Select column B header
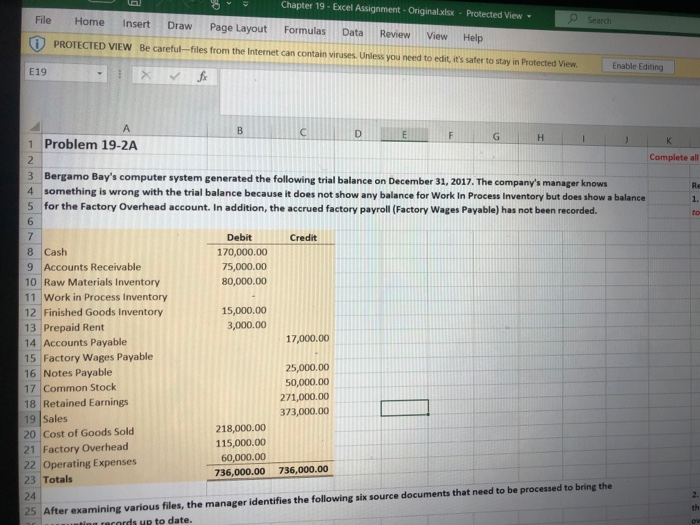 coord(240,130)
